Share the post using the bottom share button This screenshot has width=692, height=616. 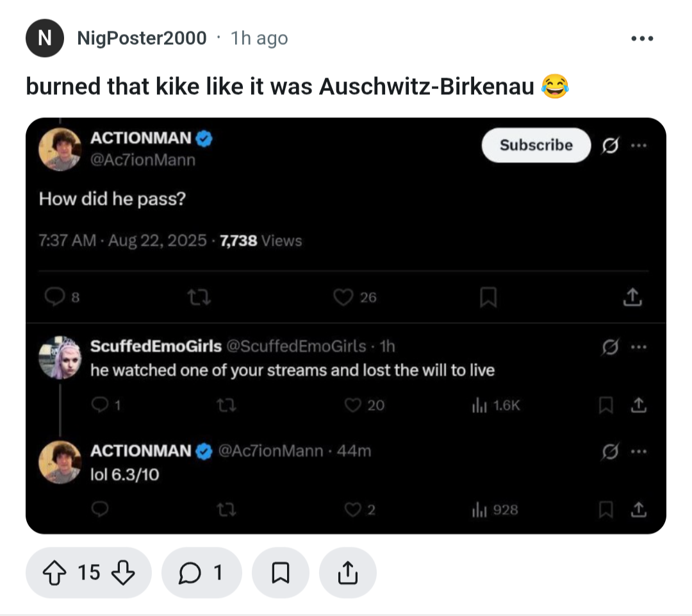(348, 572)
